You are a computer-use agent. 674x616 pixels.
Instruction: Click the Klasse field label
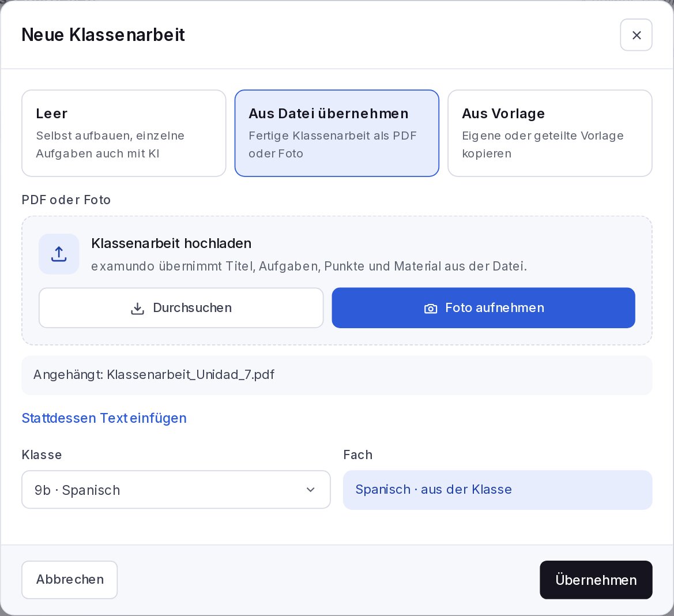(x=42, y=455)
